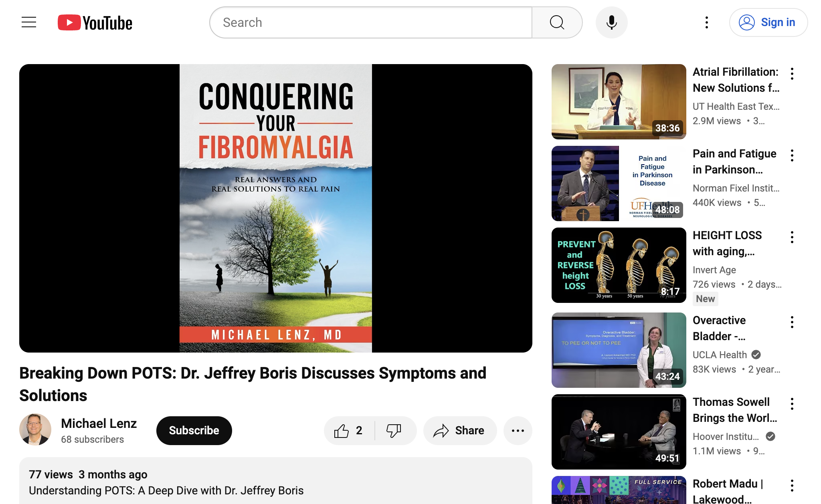This screenshot has width=821, height=504.
Task: Open Thomas Sowell video thumbnail
Action: tap(619, 432)
